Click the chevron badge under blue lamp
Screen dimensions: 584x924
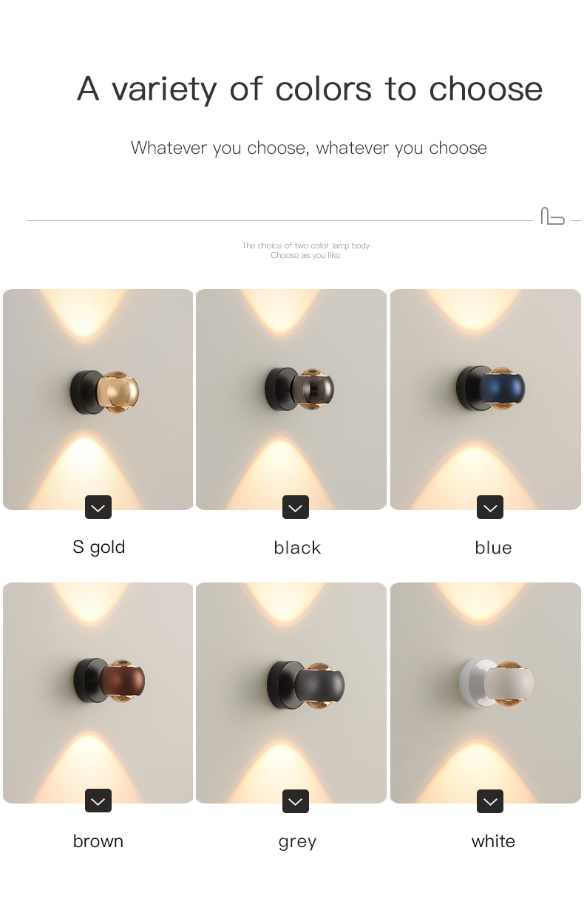coord(490,507)
